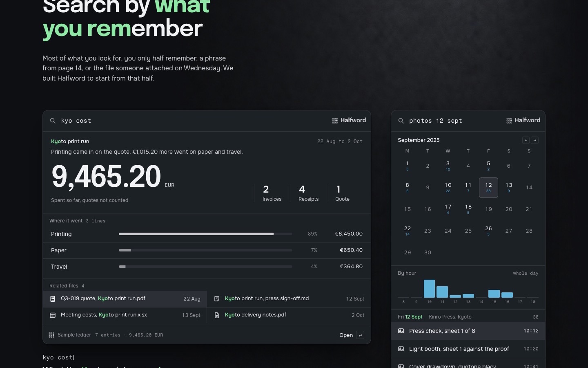Select 22 September in the calendar
Image resolution: width=588 pixels, height=368 pixels.
(x=408, y=231)
